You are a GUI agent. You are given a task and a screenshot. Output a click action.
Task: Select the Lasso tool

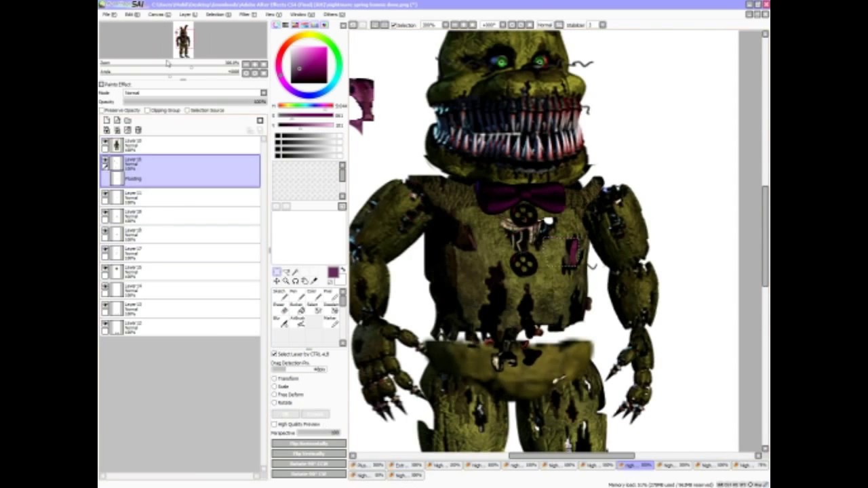click(287, 272)
